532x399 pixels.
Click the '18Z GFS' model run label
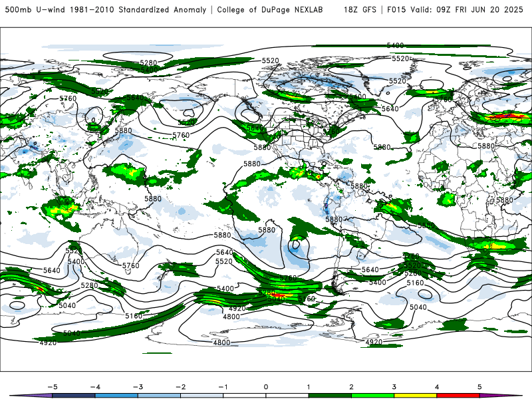tap(360, 9)
